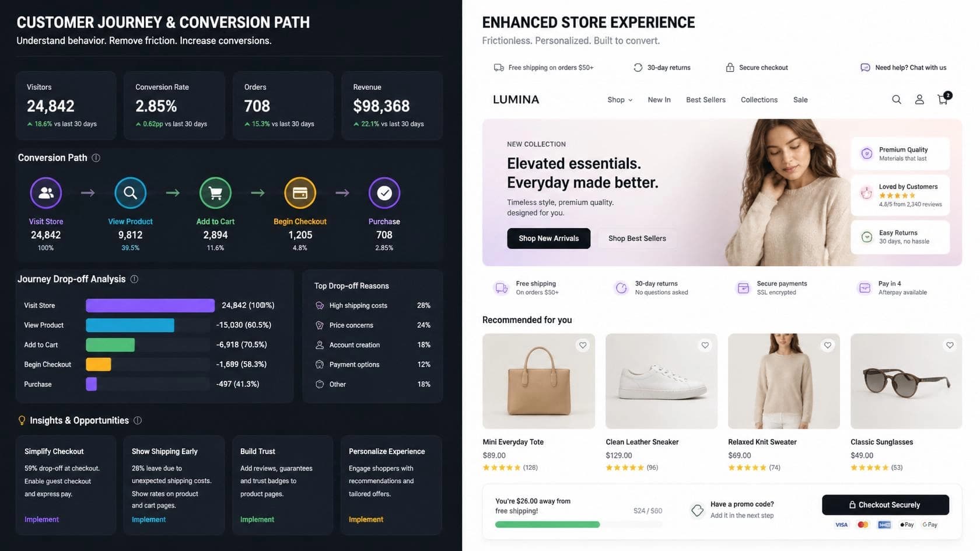
Task: Click the Account creation user icon
Action: click(320, 345)
